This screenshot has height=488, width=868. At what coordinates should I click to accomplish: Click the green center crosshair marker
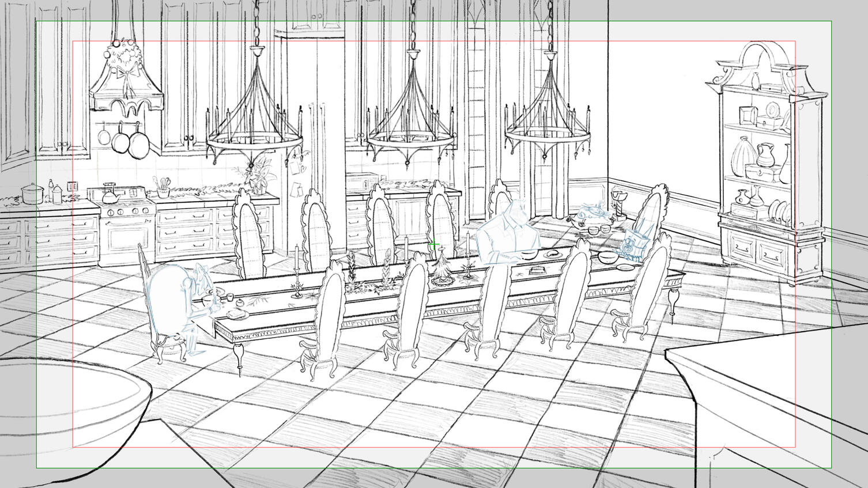point(434,244)
